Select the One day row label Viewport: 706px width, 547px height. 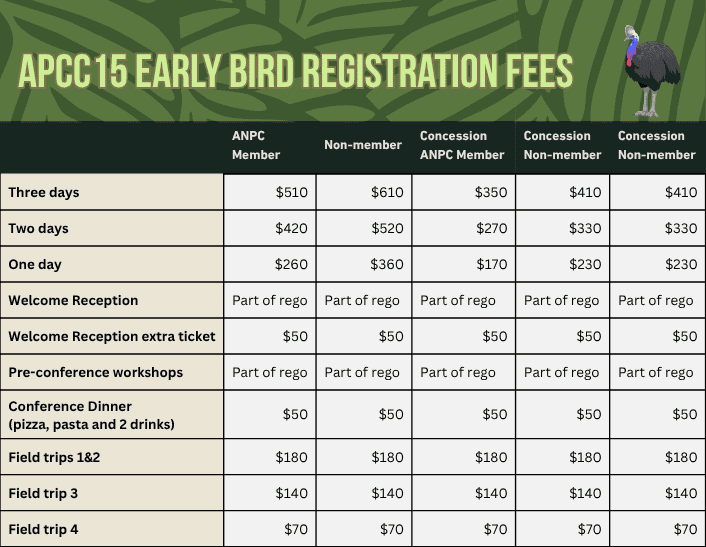[x=36, y=264]
